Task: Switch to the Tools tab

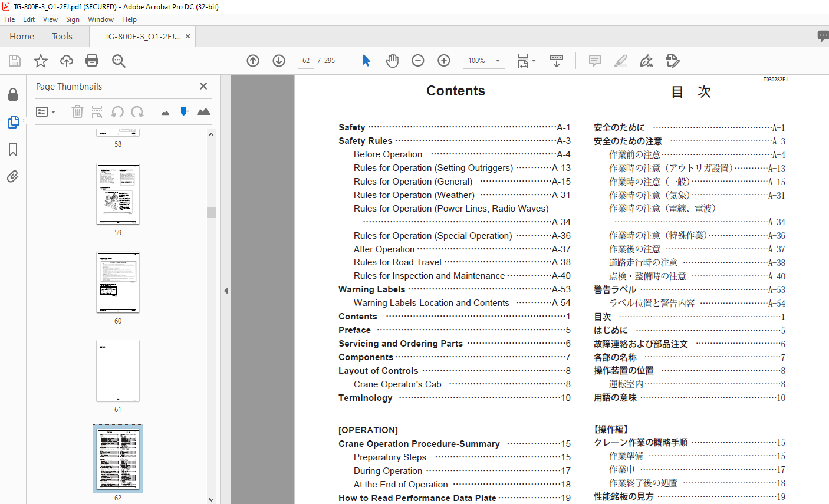Action: pyautogui.click(x=62, y=37)
